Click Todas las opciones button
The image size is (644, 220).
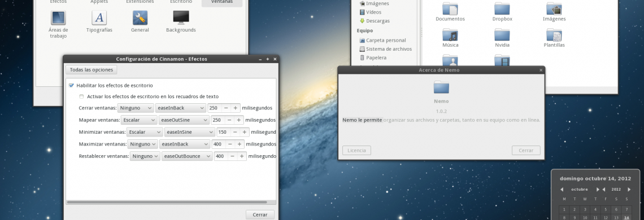tap(91, 70)
